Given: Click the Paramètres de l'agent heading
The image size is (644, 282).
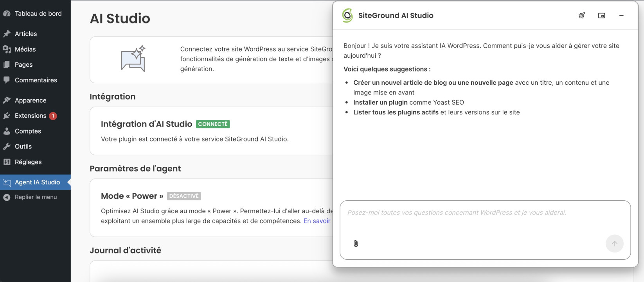Looking at the screenshot, I should tap(135, 169).
